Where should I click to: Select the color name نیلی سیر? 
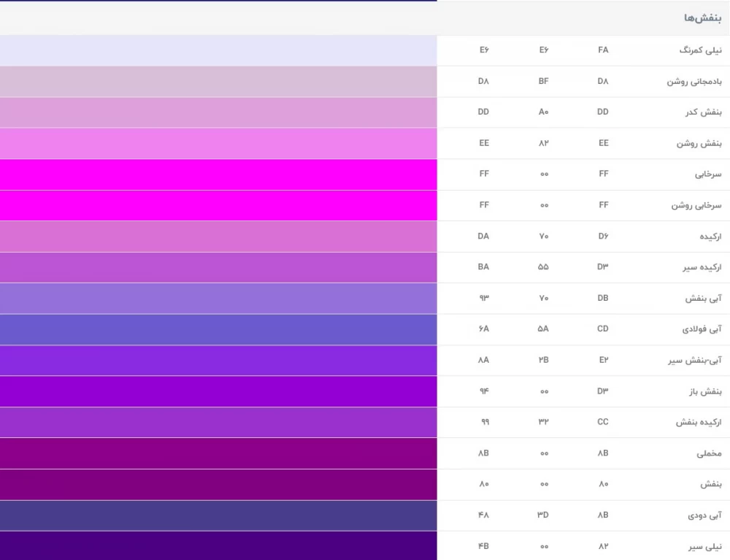click(705, 547)
